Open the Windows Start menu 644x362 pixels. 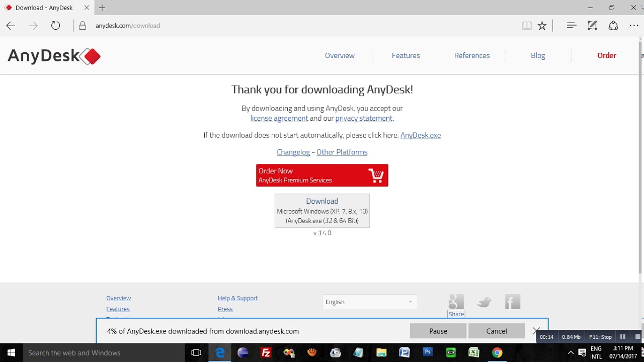(x=11, y=353)
